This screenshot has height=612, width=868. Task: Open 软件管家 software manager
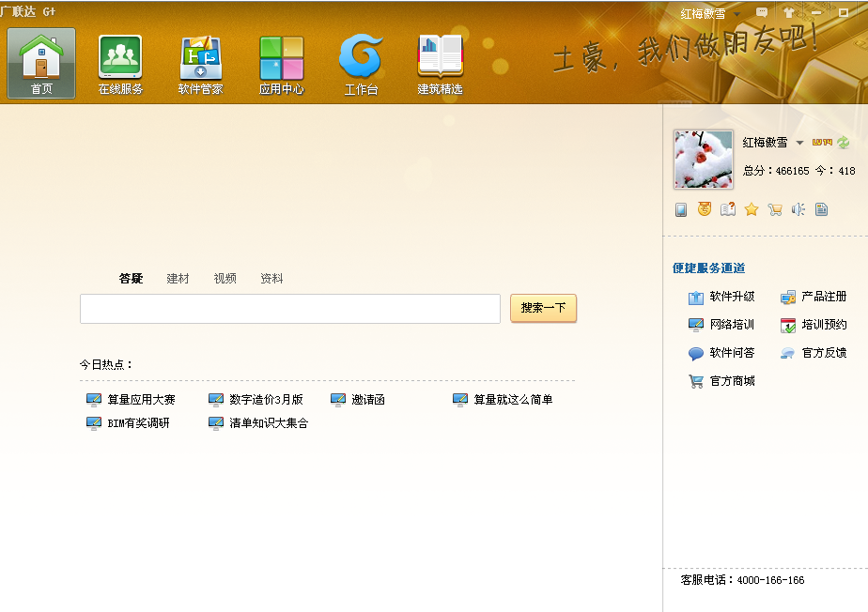click(200, 64)
